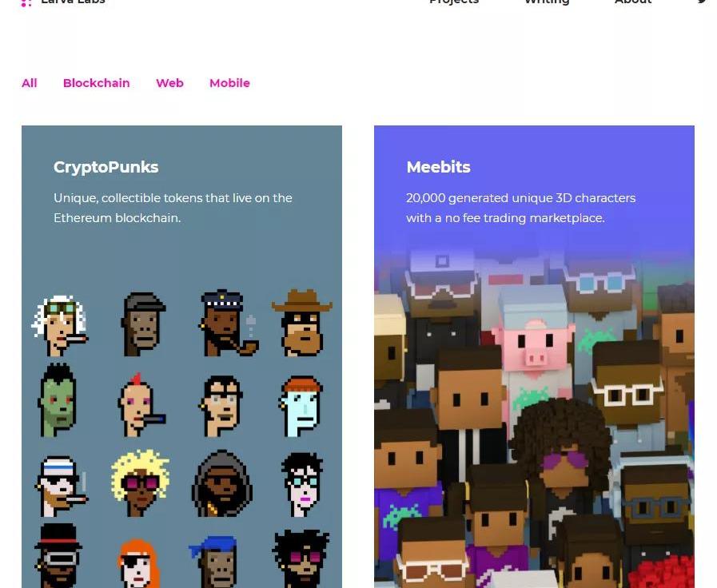Select the top hat punk with goggles

tap(58, 555)
